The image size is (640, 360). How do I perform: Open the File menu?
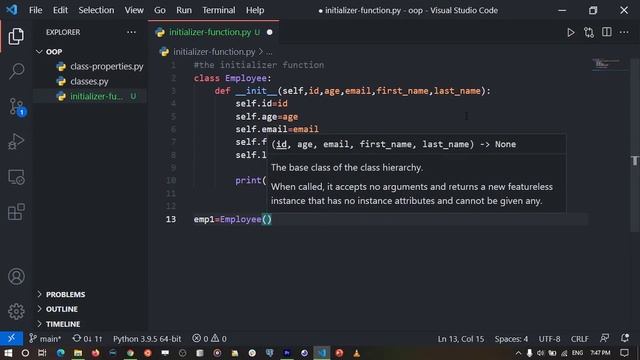click(x=36, y=10)
